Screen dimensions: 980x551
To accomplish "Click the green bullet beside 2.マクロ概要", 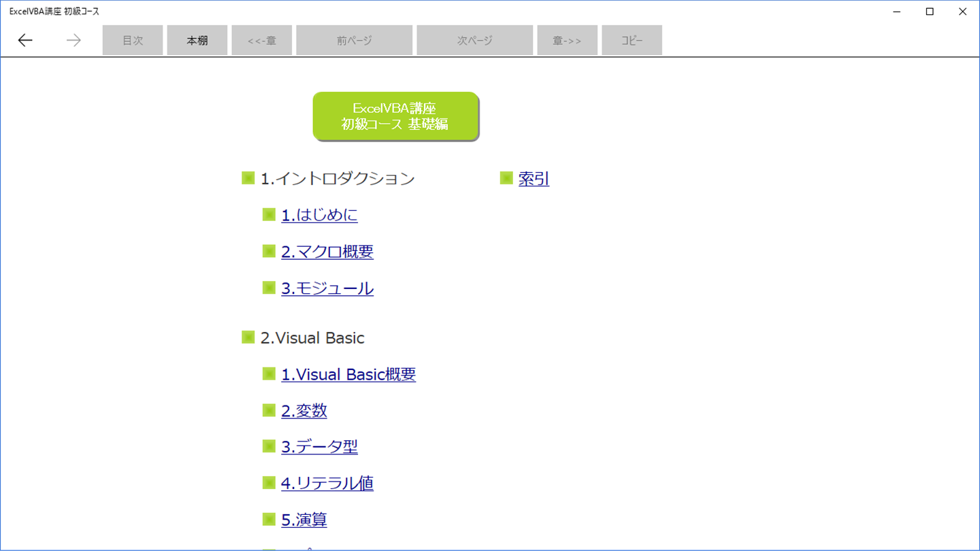I will pos(269,251).
